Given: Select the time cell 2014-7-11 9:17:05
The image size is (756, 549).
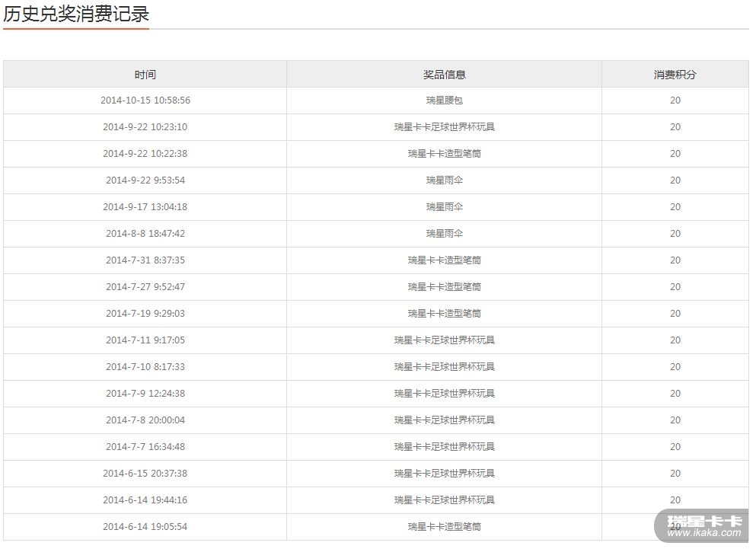Looking at the screenshot, I should (145, 340).
